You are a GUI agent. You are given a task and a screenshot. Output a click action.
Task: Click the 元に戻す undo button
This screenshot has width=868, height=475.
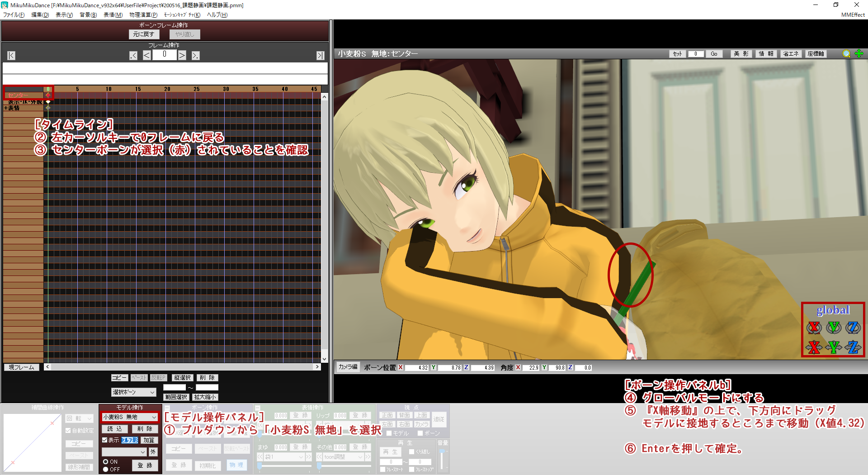coord(144,34)
